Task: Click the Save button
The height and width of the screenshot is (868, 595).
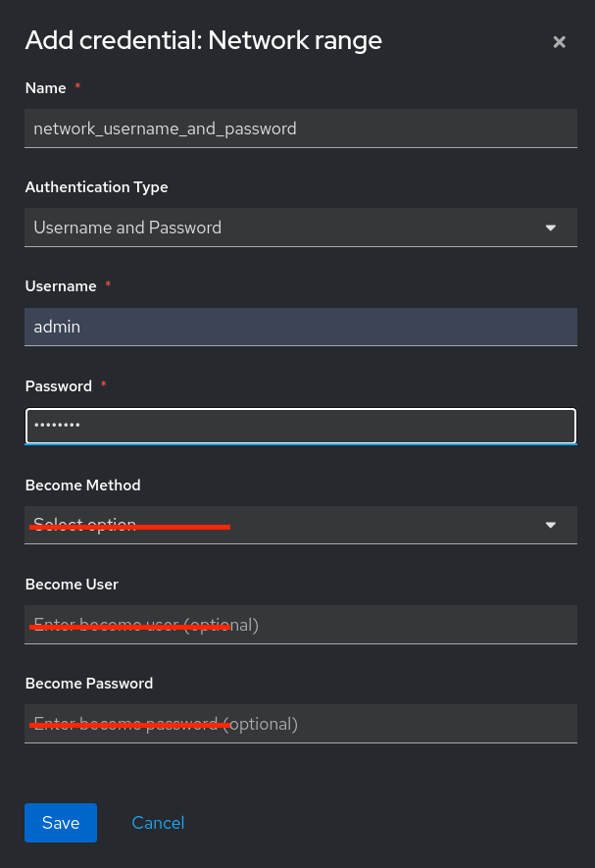Action: pos(60,822)
